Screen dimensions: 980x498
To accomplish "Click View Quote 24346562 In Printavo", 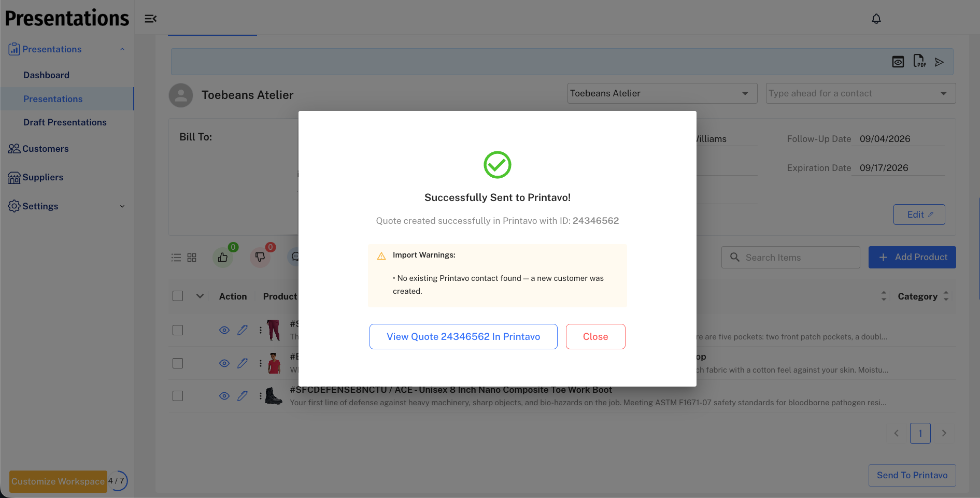I will pos(463,337).
